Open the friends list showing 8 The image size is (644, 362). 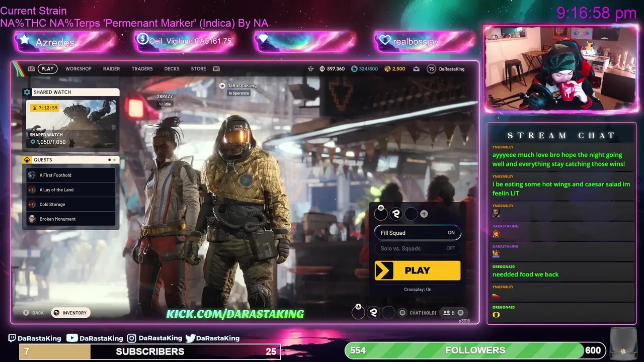click(x=449, y=313)
